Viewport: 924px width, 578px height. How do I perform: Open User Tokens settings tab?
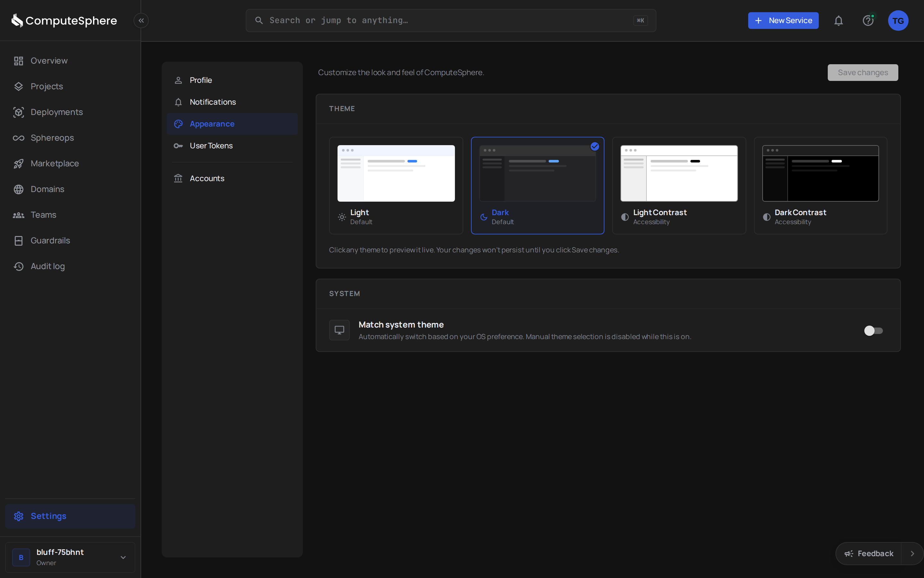point(232,146)
